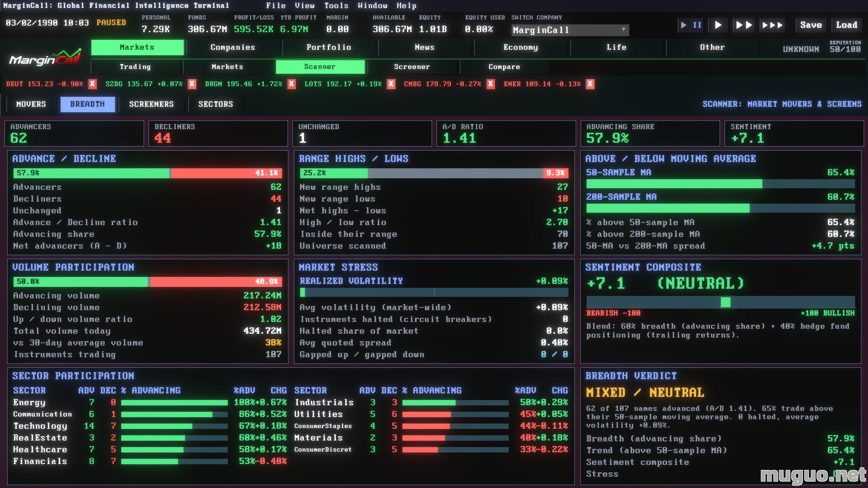Remove SZDG ticker from watchlist
This screenshot has height=488, width=868.
click(192, 84)
